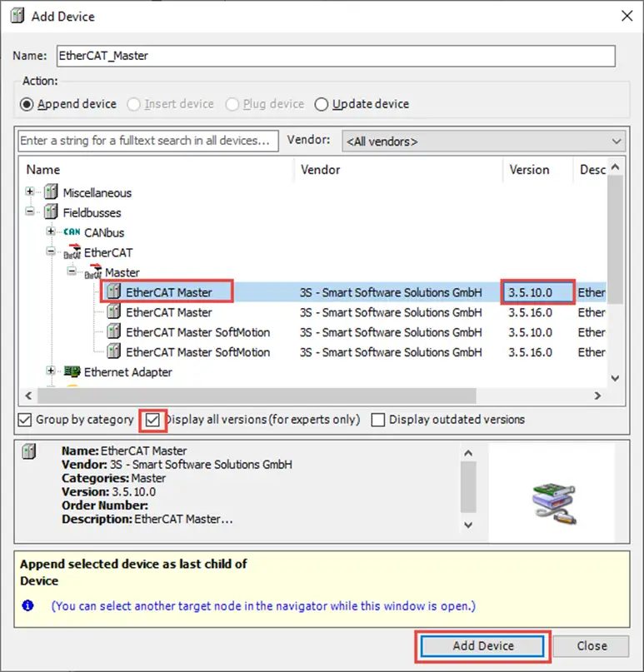Click the Add Device button

point(482,646)
